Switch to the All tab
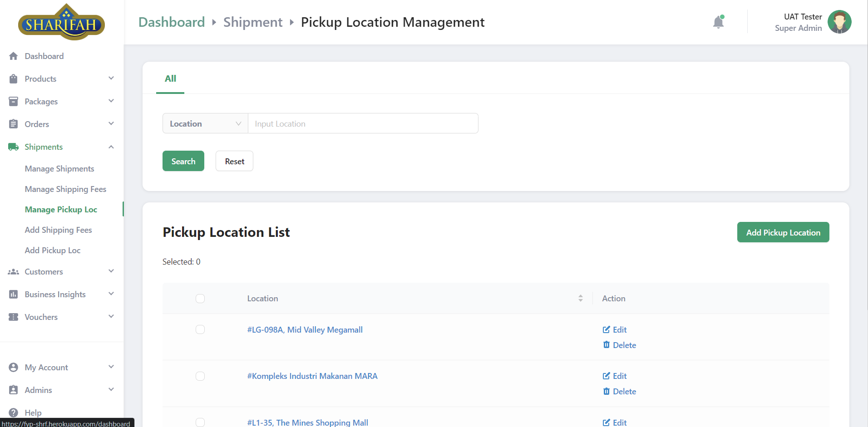Screen dimensions: 868x427 point(170,79)
